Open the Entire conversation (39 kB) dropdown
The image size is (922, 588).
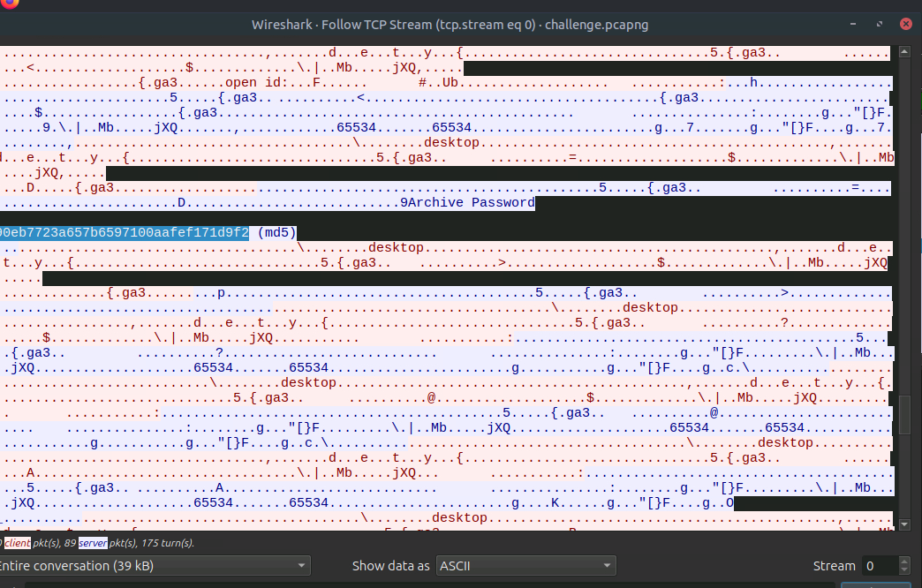pyautogui.click(x=153, y=565)
